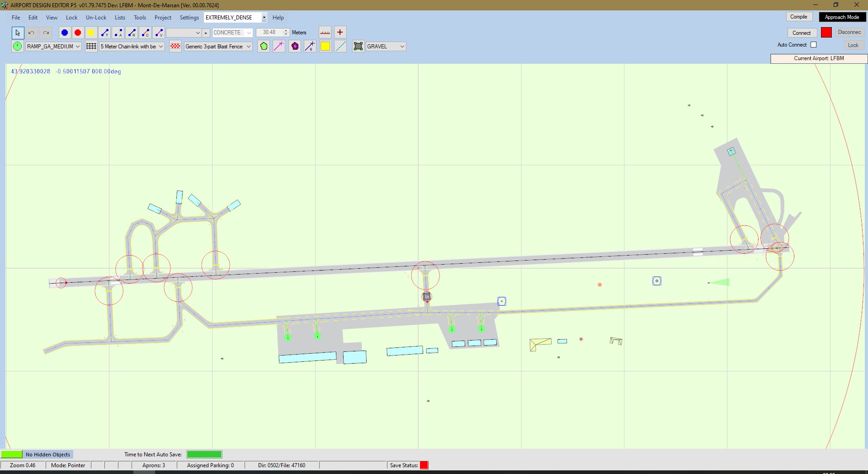Open the Un-Lock menu
Viewport: 868px width, 474px height.
point(96,18)
